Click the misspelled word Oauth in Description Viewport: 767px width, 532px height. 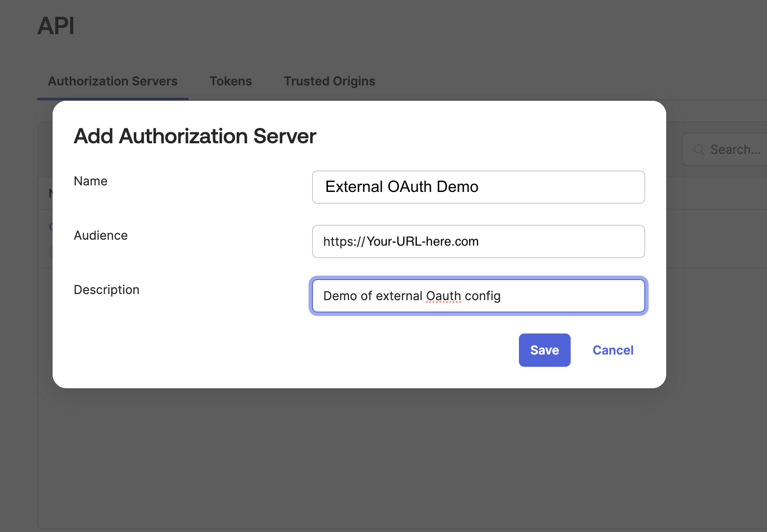(x=443, y=296)
